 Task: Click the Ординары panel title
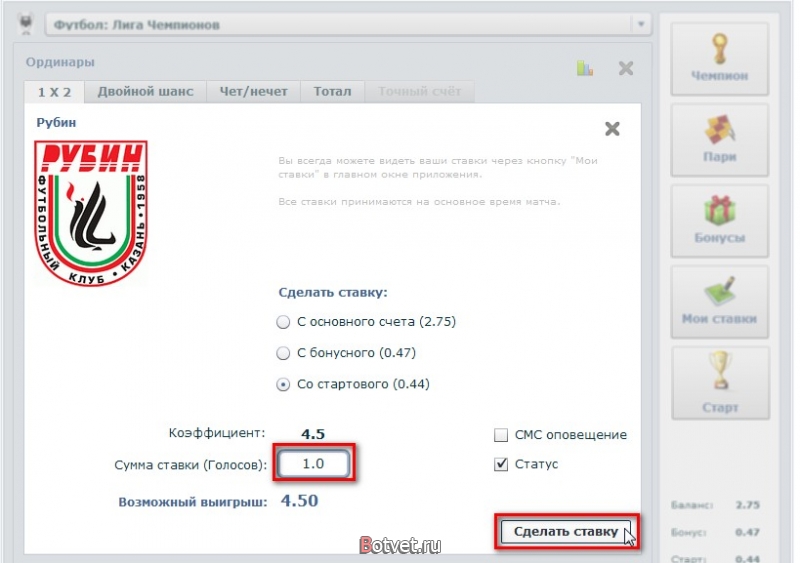[60, 62]
